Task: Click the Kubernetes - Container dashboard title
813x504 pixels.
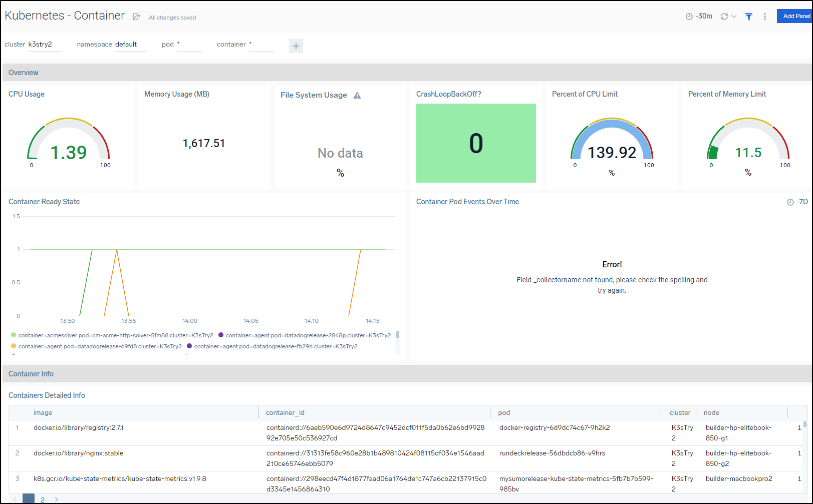Action: coord(65,16)
